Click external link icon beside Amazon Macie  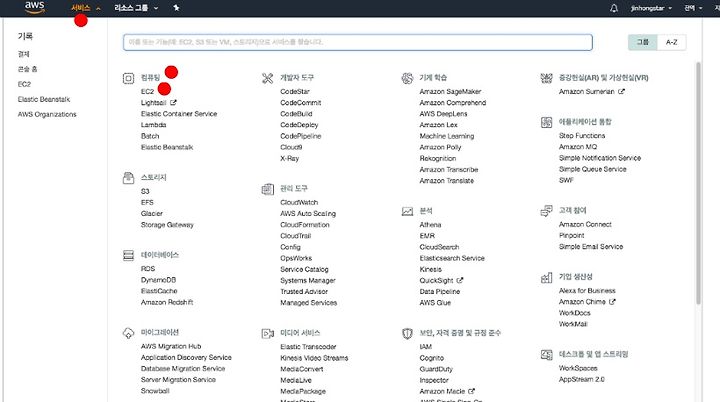[472, 391]
